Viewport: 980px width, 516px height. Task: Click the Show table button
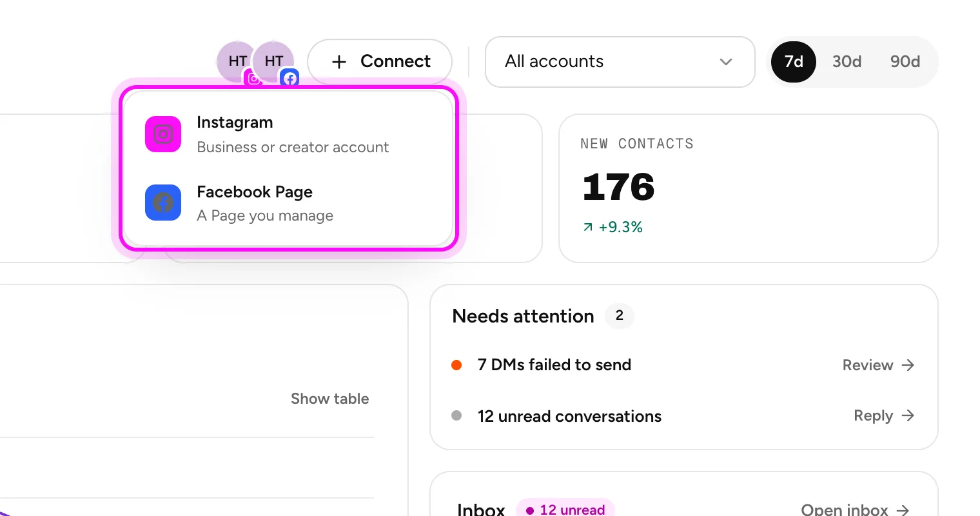(x=329, y=399)
